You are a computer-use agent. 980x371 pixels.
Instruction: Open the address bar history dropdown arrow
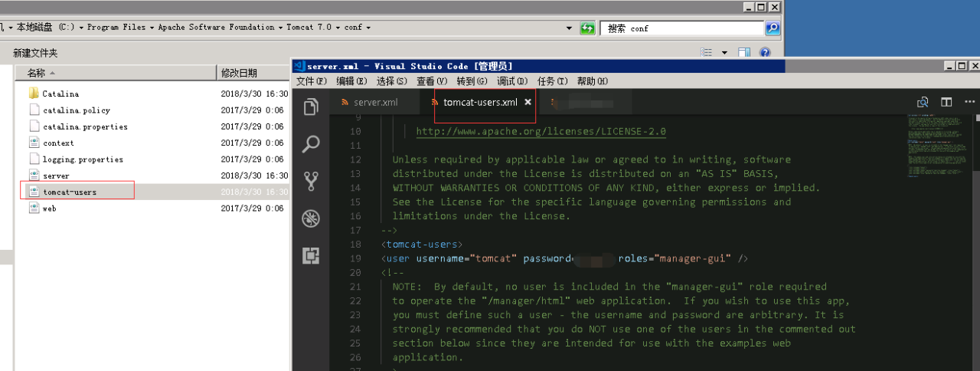click(569, 28)
